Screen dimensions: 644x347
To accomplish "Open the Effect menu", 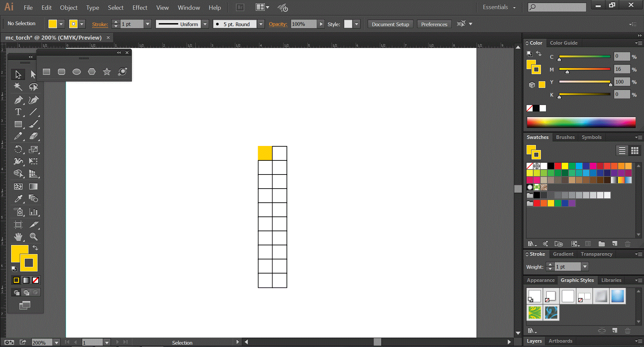I will (140, 7).
